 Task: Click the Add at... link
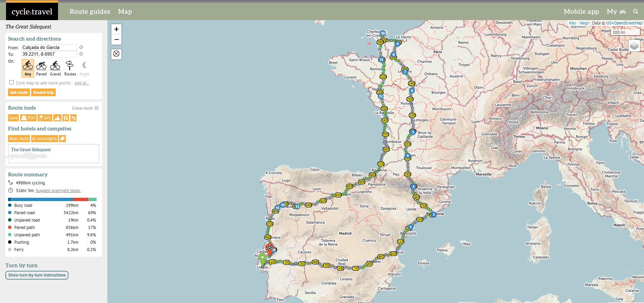(x=82, y=83)
